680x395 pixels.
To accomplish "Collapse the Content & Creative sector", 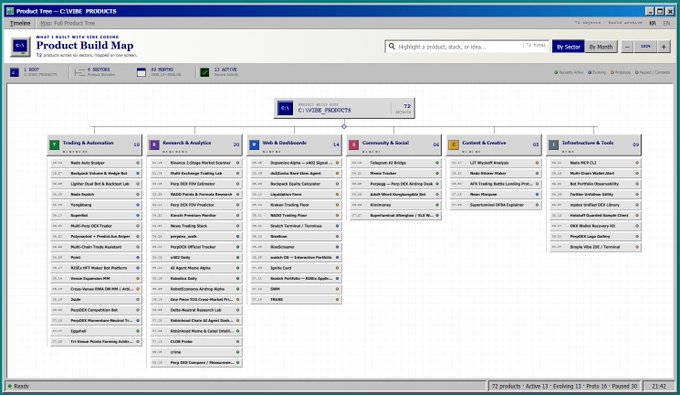I will click(x=494, y=145).
